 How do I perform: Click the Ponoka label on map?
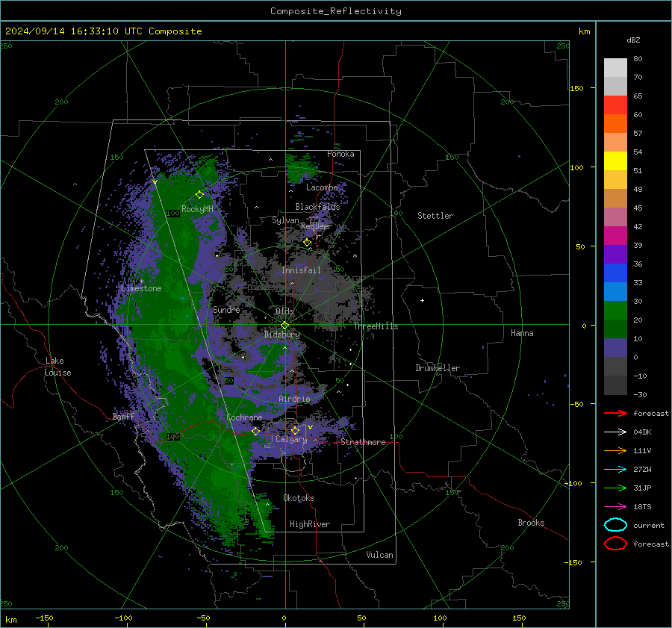(x=340, y=154)
